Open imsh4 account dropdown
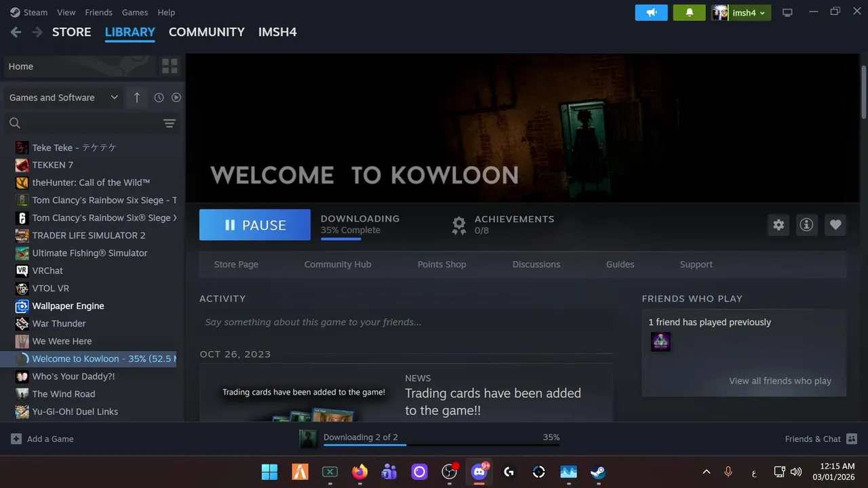The image size is (868, 488). (741, 12)
